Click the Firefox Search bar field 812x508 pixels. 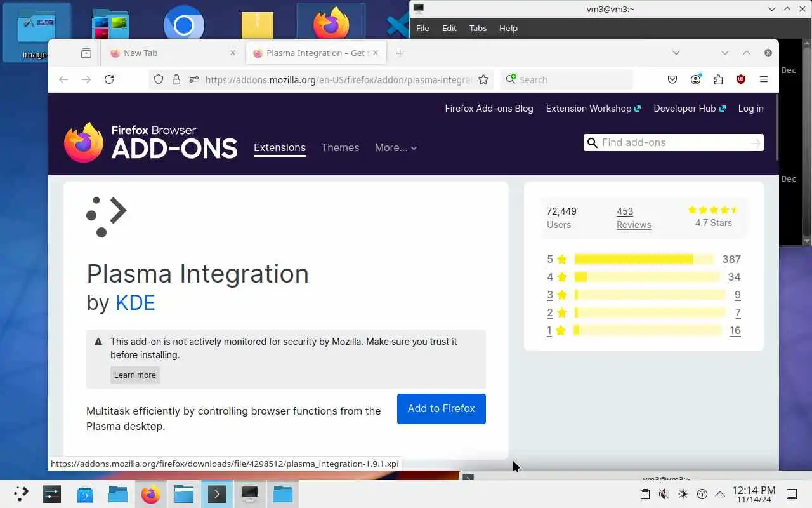[x=566, y=79]
